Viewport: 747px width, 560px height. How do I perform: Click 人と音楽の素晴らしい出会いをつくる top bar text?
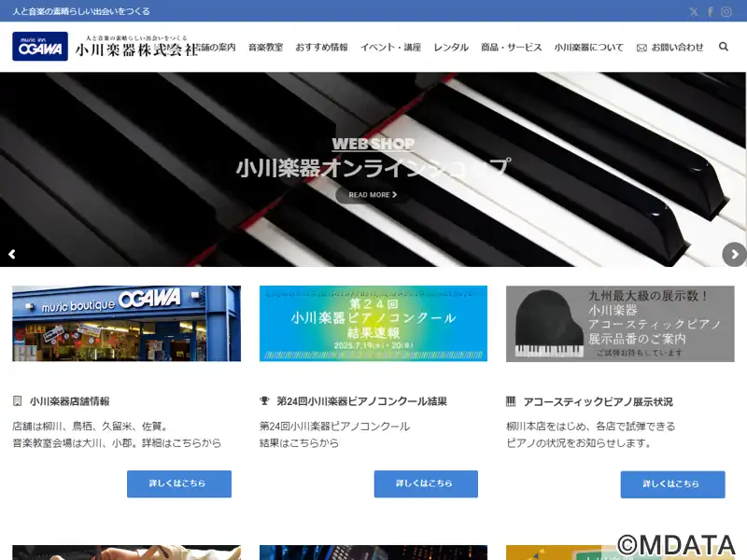pyautogui.click(x=81, y=11)
